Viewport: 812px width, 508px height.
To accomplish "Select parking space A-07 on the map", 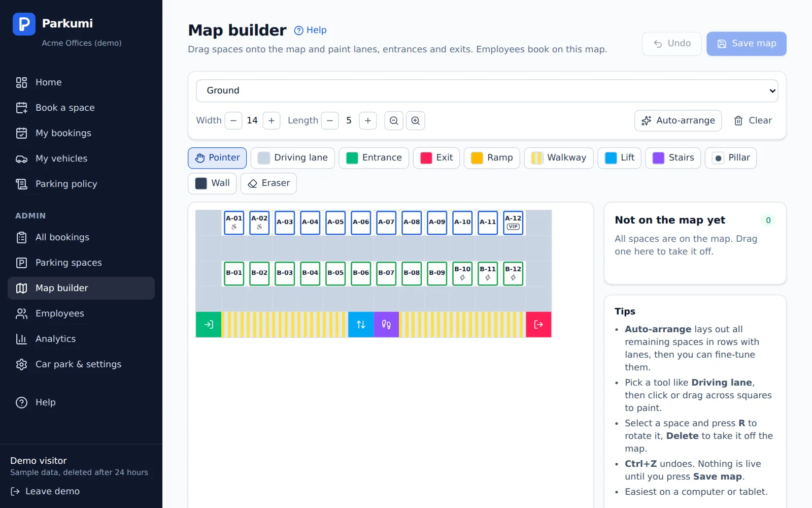I will (x=386, y=223).
